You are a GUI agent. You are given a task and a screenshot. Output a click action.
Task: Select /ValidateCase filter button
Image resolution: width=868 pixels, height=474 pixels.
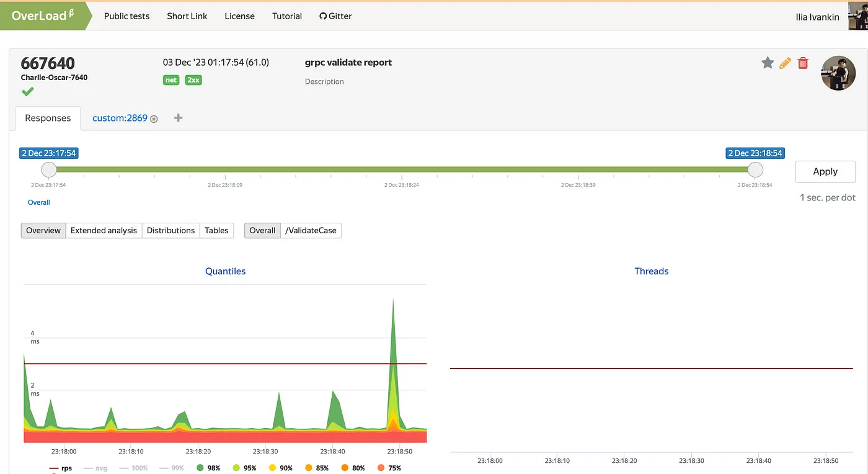(311, 230)
